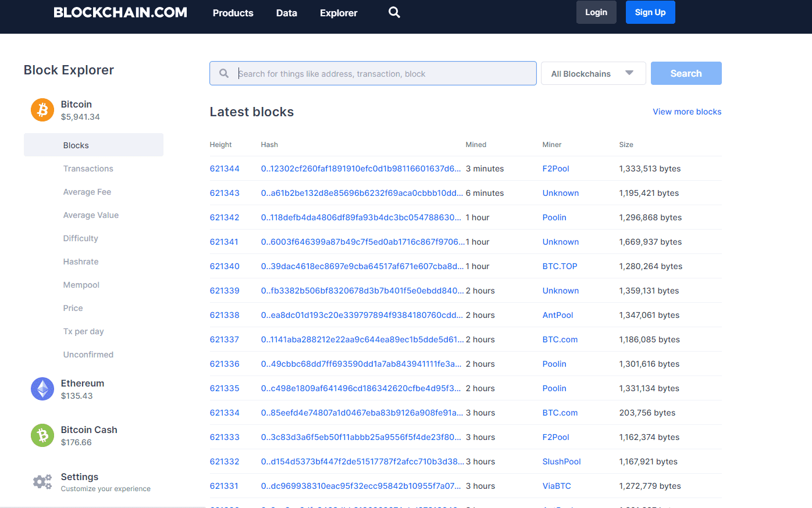The image size is (812, 508).
Task: Open hash starting 0..a61b2be132d8e85696b
Action: point(362,193)
